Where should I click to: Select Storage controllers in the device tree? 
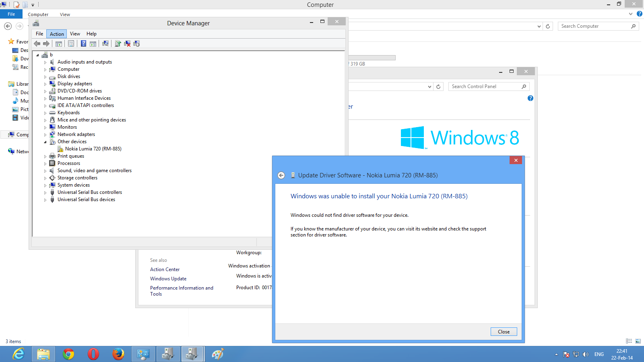[x=77, y=178]
